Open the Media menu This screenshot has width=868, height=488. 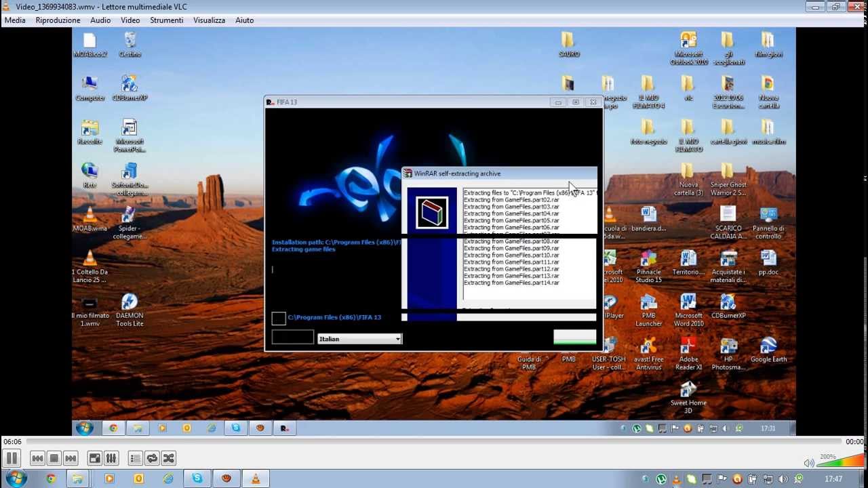(x=15, y=20)
